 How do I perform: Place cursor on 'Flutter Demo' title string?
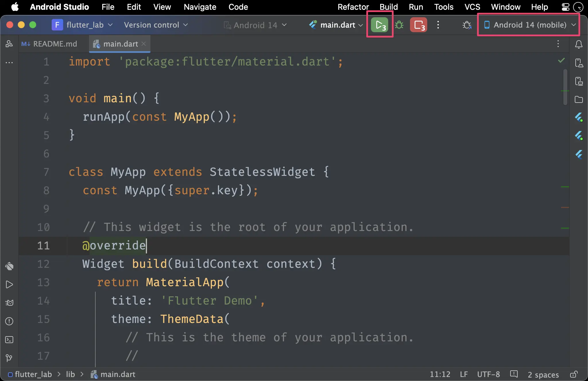tap(210, 301)
